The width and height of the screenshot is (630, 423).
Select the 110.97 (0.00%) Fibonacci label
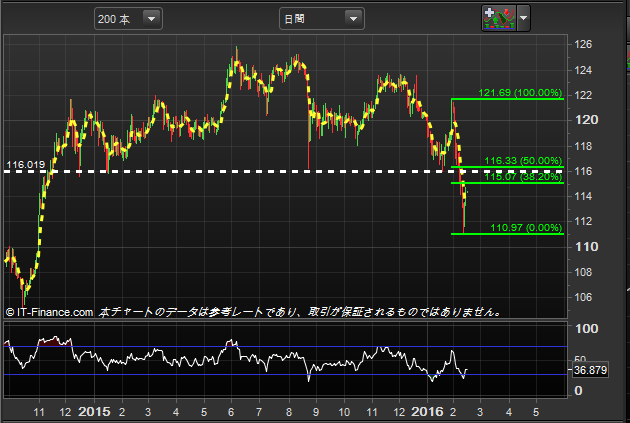pyautogui.click(x=526, y=227)
